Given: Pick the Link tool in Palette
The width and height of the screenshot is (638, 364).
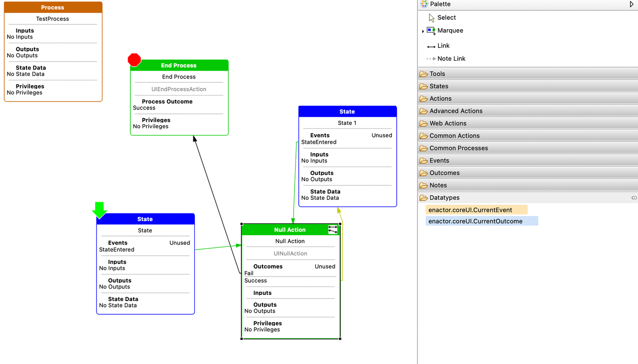Looking at the screenshot, I should (438, 46).
